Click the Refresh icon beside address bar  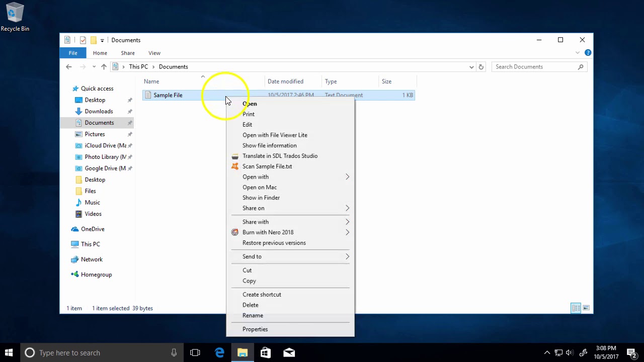point(481,67)
